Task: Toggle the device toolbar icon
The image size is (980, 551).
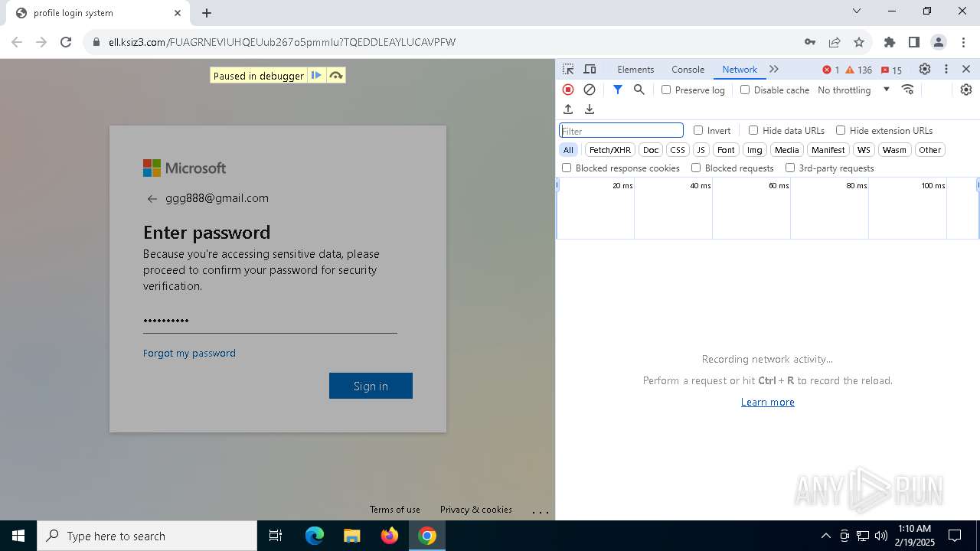Action: 590,69
